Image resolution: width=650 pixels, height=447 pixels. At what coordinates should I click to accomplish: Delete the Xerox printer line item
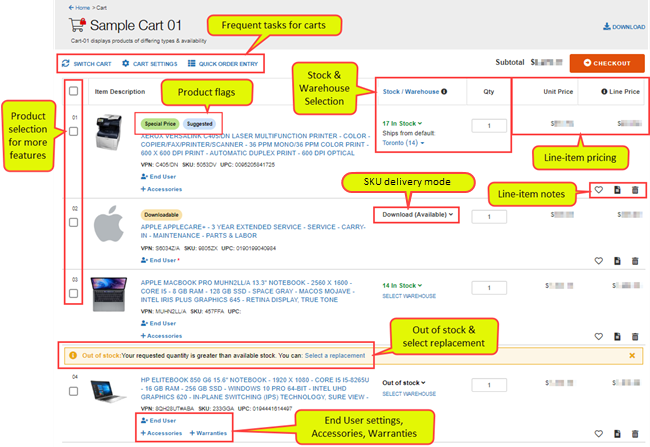[635, 190]
